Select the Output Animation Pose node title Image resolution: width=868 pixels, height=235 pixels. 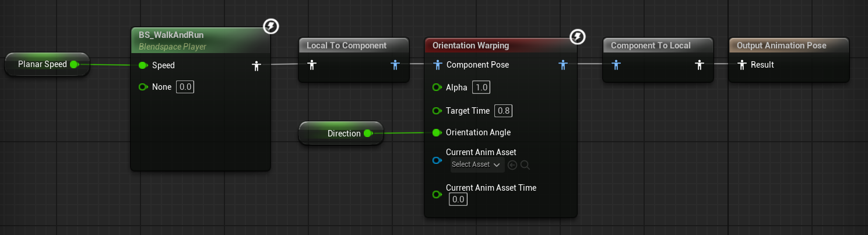click(x=782, y=45)
